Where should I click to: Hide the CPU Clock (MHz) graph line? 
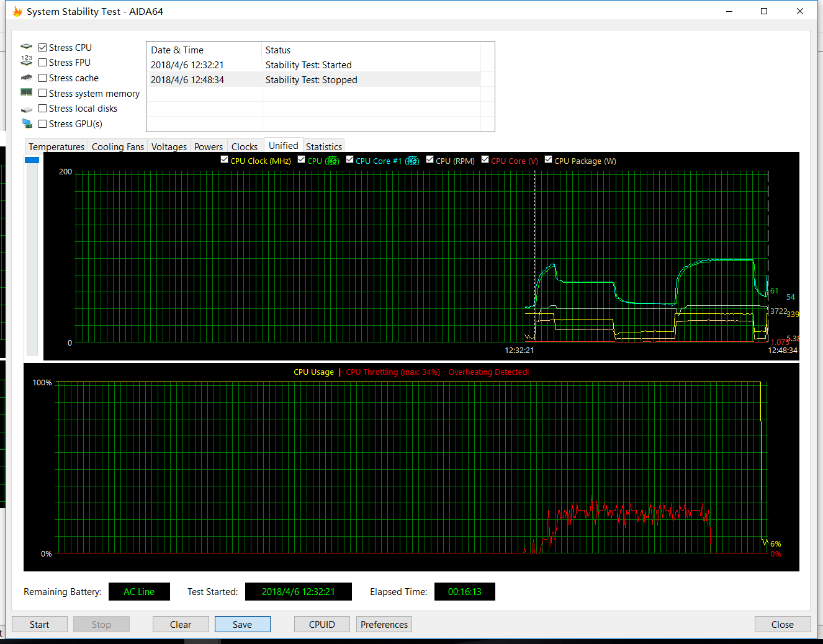click(x=224, y=159)
